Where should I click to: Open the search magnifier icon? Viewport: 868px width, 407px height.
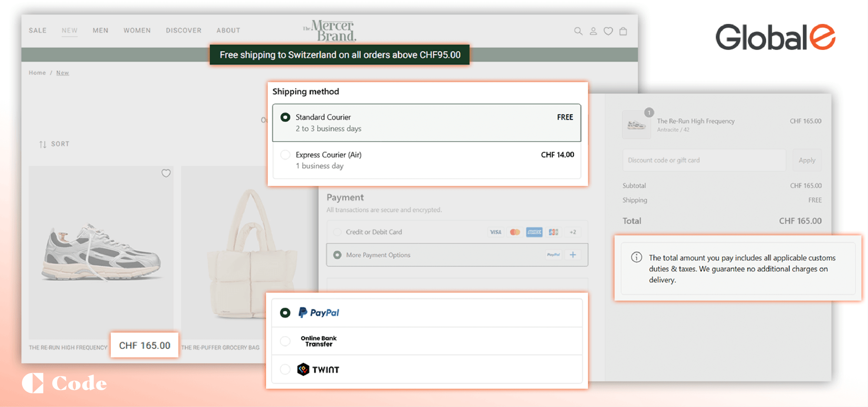point(578,31)
